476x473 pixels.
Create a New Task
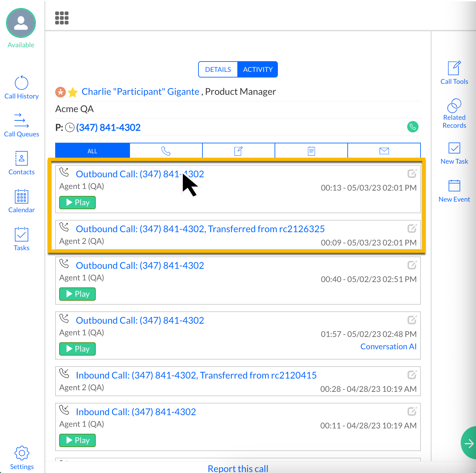(454, 153)
